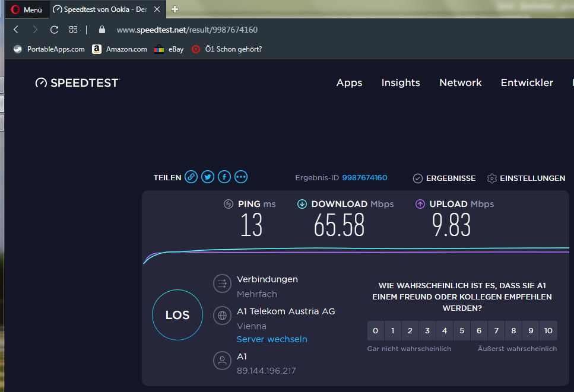The width and height of the screenshot is (574, 392).
Task: Open Amazon.com bookmark
Action: pos(120,49)
